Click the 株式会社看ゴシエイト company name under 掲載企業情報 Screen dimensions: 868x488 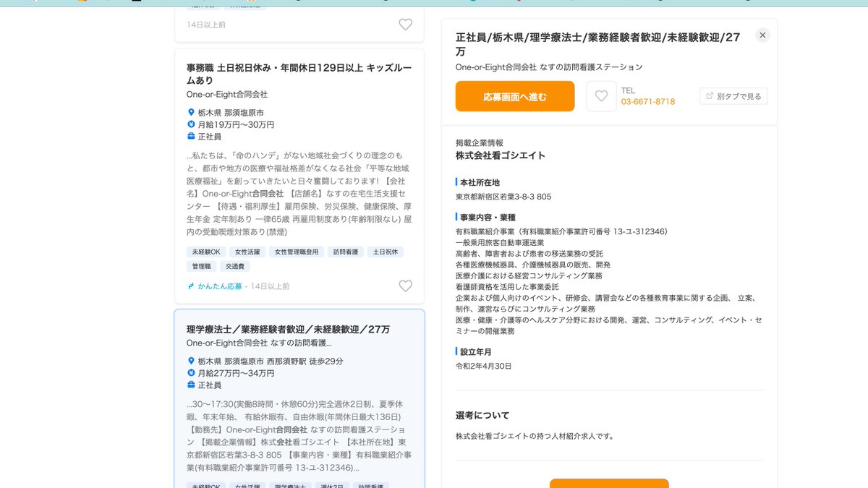[x=501, y=155]
